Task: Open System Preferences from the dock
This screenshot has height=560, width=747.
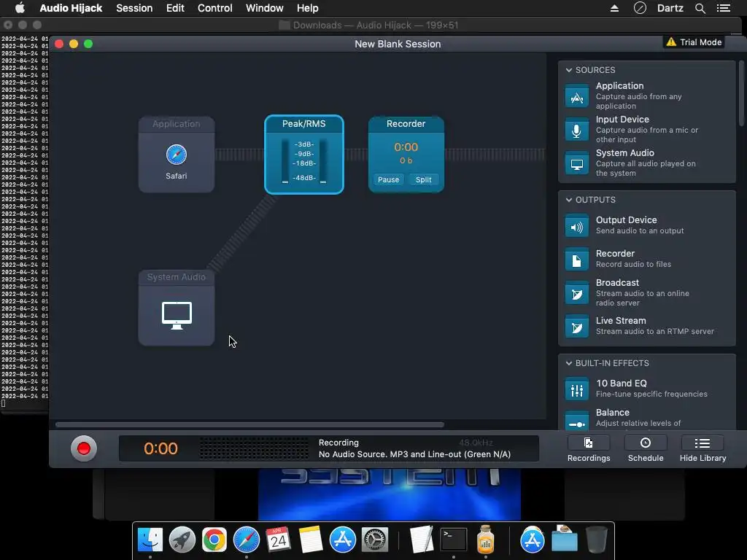Action: (374, 540)
